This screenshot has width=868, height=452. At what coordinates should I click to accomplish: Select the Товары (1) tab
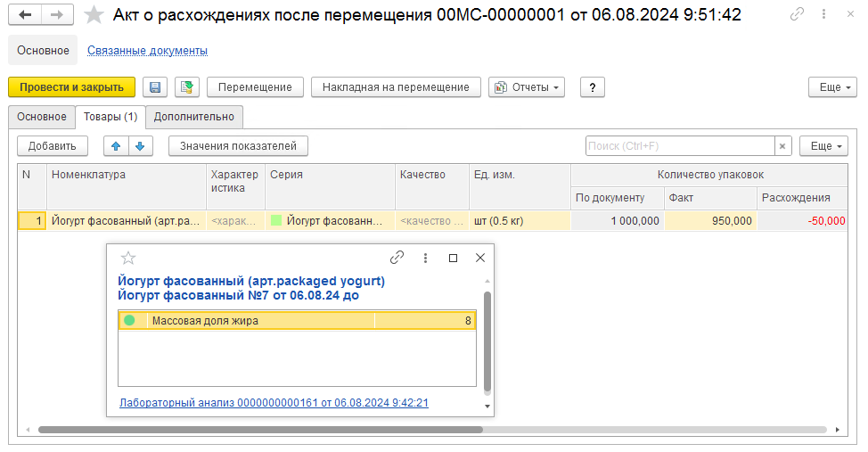coord(111,117)
